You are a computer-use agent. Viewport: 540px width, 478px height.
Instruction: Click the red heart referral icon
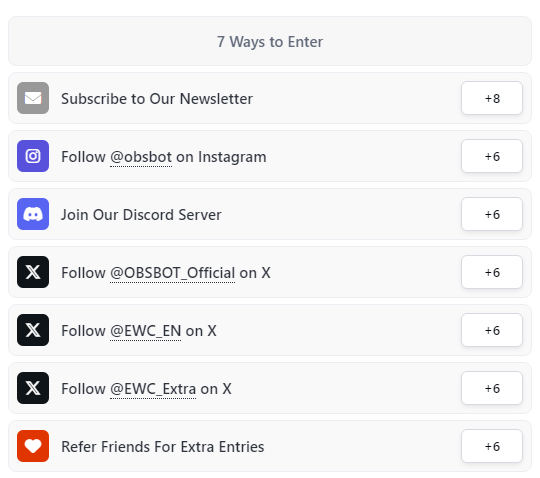click(x=33, y=446)
